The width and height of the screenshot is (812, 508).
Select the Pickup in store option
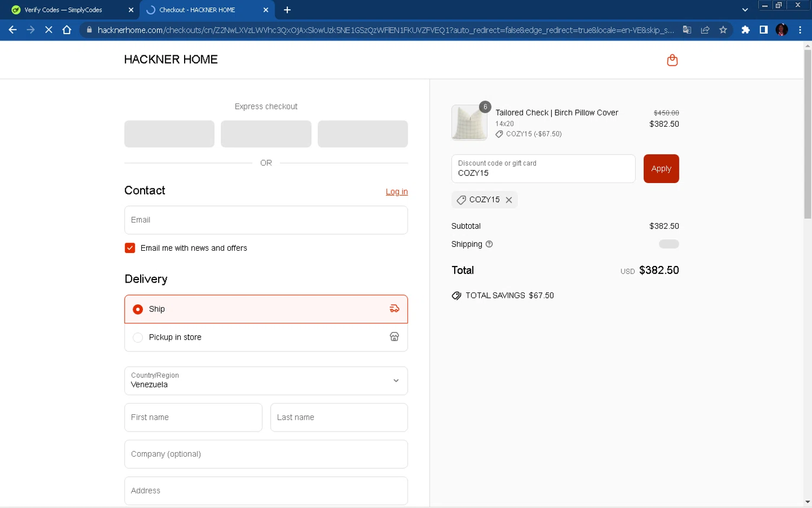coord(266,337)
